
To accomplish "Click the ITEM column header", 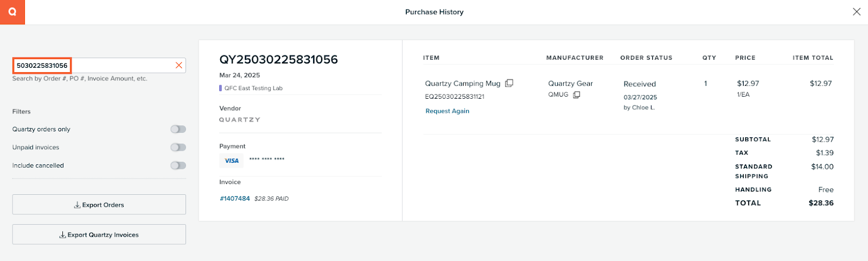I will (x=431, y=58).
